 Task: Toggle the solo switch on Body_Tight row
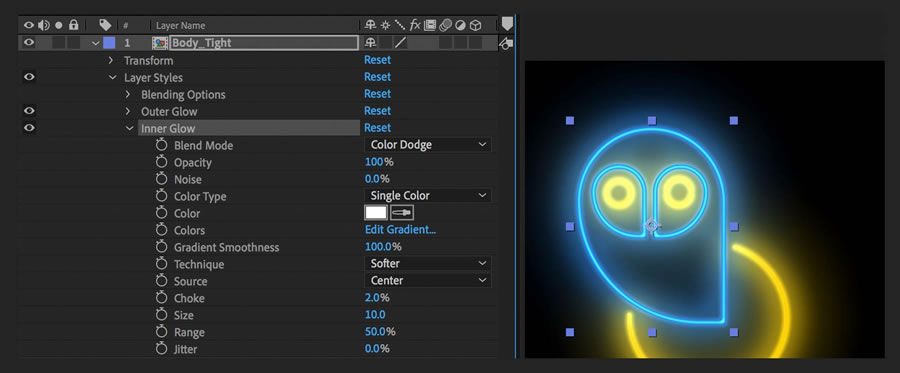(x=59, y=42)
